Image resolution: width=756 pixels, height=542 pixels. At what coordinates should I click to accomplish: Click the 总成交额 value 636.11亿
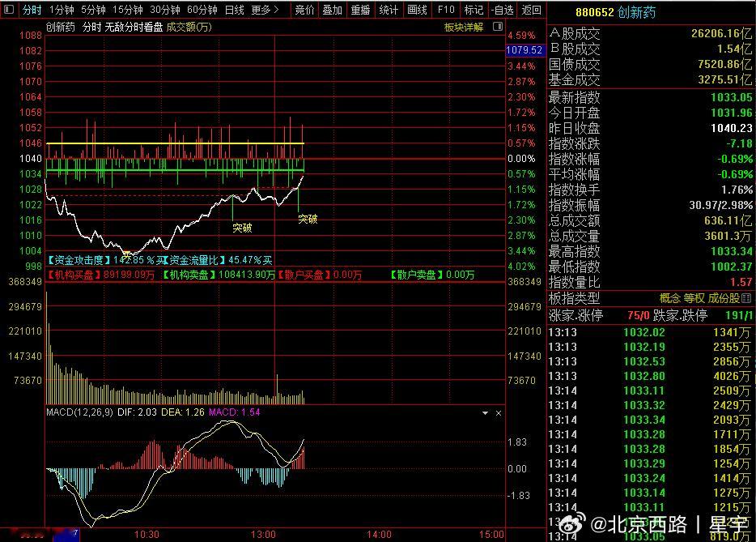[728, 220]
